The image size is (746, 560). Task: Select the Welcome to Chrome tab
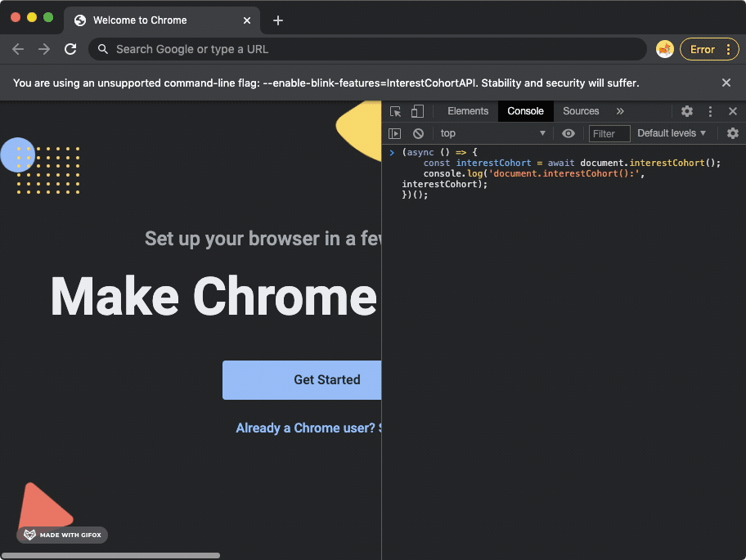[x=162, y=20]
